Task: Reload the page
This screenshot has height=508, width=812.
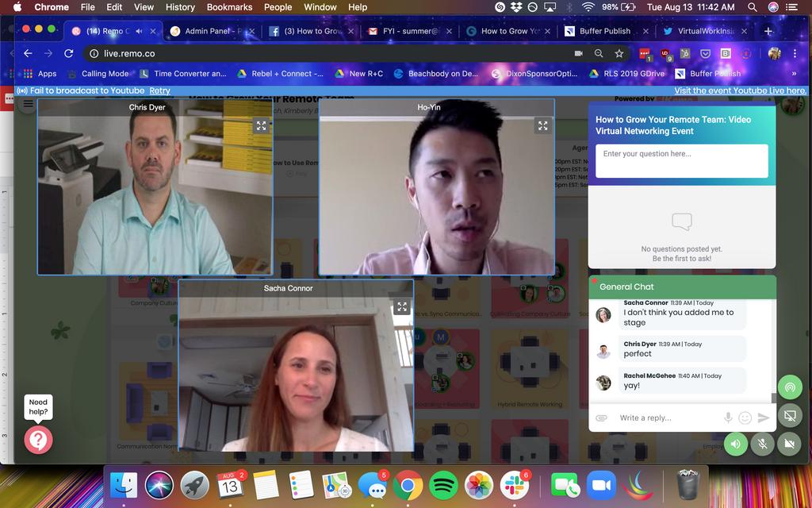Action: [x=68, y=53]
